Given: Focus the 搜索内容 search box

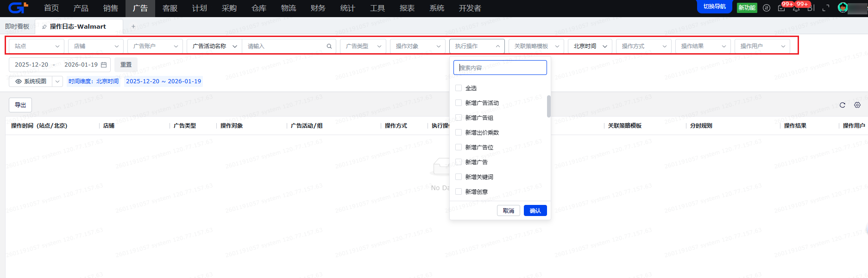Looking at the screenshot, I should [x=500, y=68].
